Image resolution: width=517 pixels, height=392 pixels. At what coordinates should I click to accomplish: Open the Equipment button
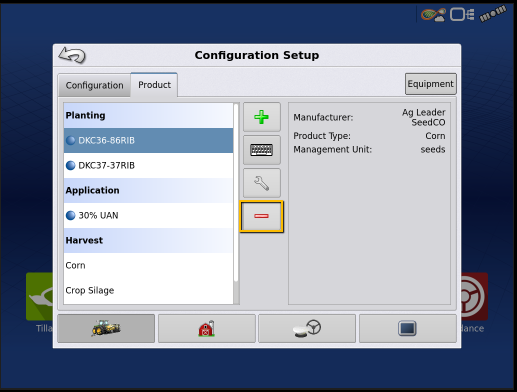coord(431,84)
